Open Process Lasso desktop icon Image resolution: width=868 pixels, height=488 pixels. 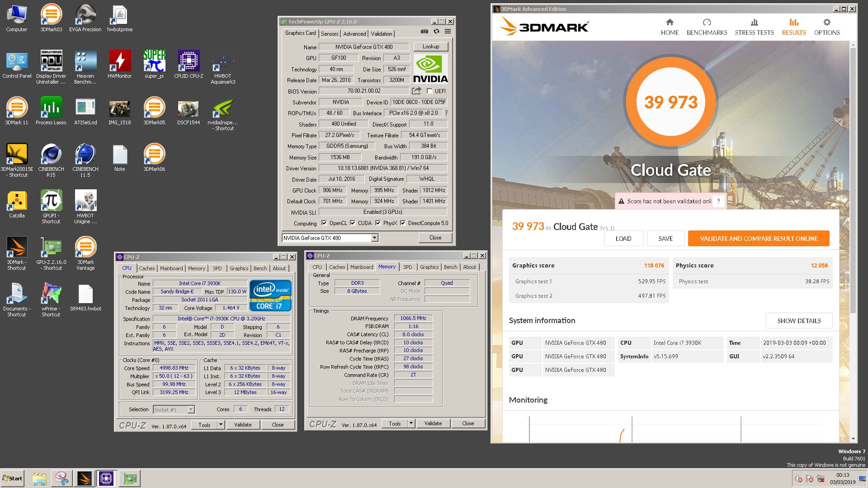51,111
